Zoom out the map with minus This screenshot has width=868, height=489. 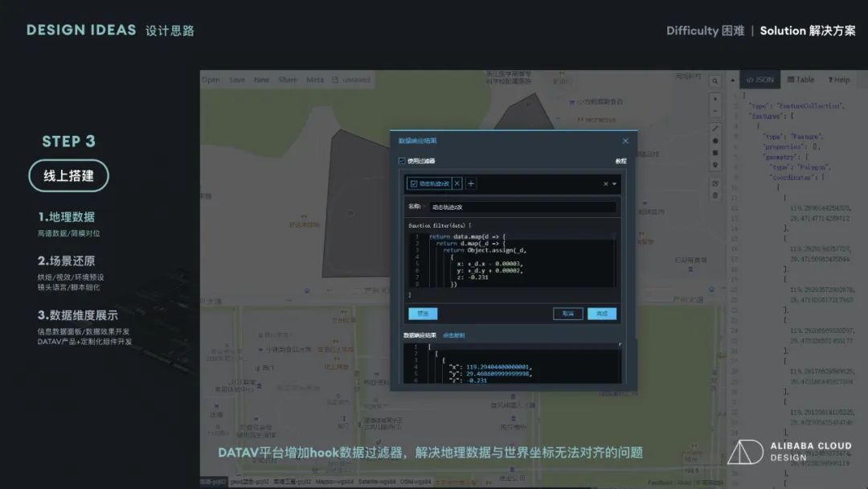[x=715, y=111]
